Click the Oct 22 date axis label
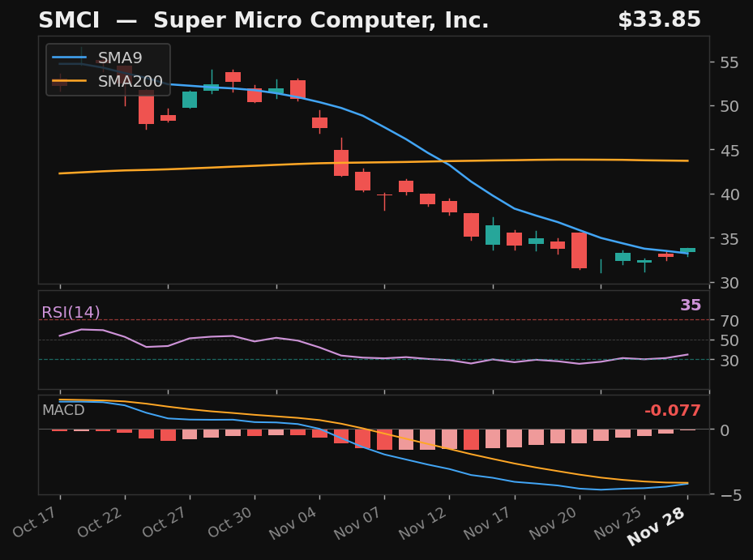This screenshot has height=560, width=753. (99, 521)
